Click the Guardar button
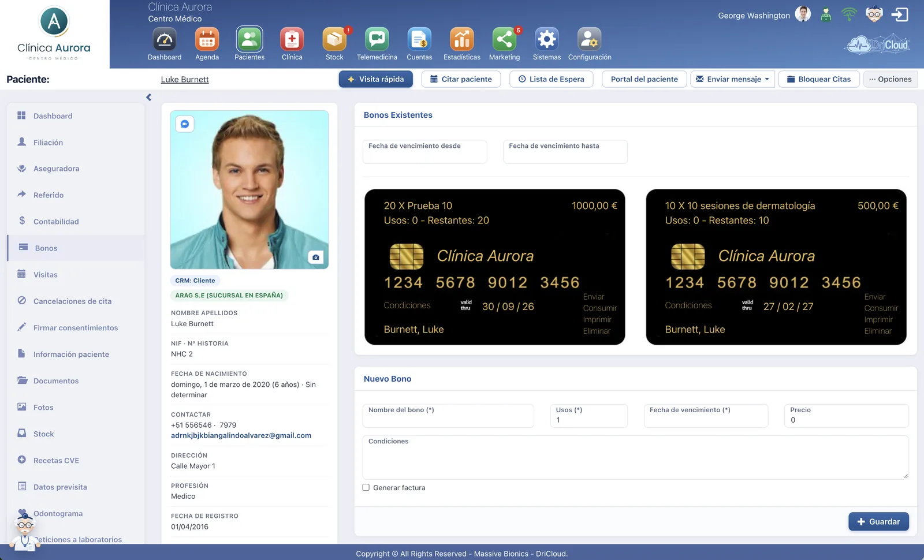 coord(878,521)
